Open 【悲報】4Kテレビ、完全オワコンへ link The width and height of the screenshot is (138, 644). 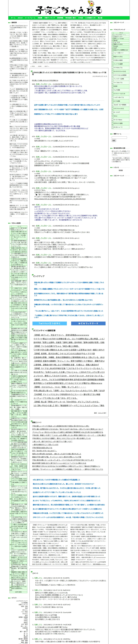pos(62,335)
